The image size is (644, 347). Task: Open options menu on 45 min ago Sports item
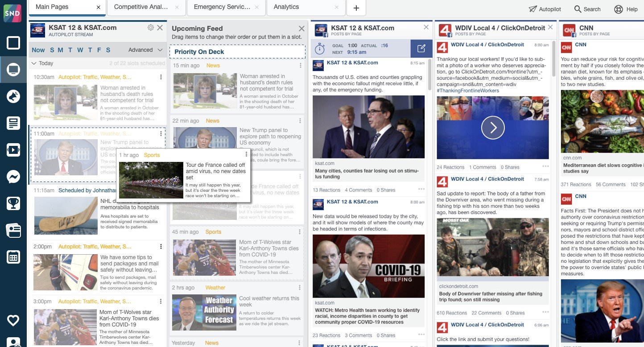pos(300,232)
